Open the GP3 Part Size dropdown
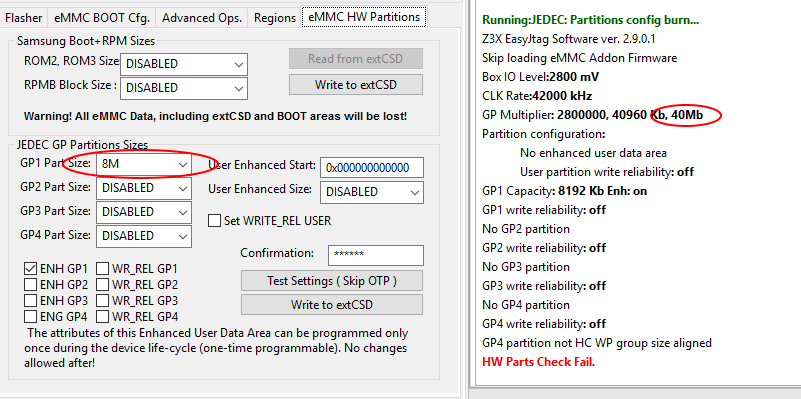 click(x=144, y=212)
